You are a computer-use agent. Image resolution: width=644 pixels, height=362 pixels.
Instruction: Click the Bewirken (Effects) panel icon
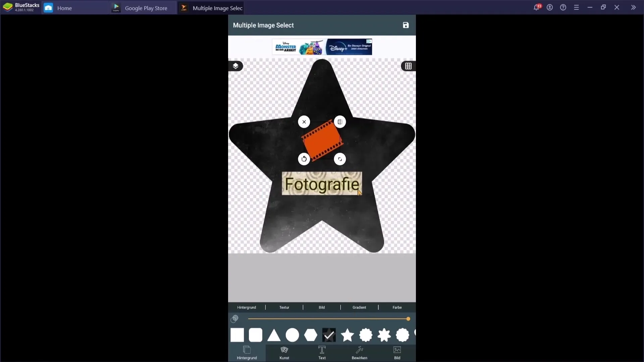coord(360,352)
